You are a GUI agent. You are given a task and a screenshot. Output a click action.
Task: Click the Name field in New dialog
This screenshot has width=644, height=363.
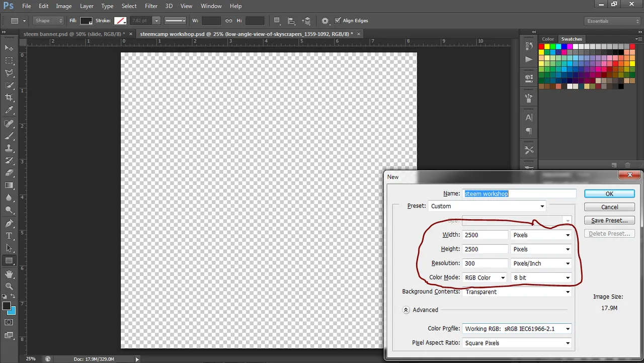tap(519, 194)
